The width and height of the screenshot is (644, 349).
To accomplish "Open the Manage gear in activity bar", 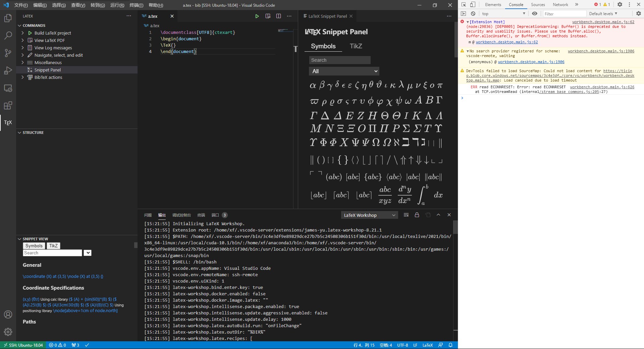I will [8, 332].
